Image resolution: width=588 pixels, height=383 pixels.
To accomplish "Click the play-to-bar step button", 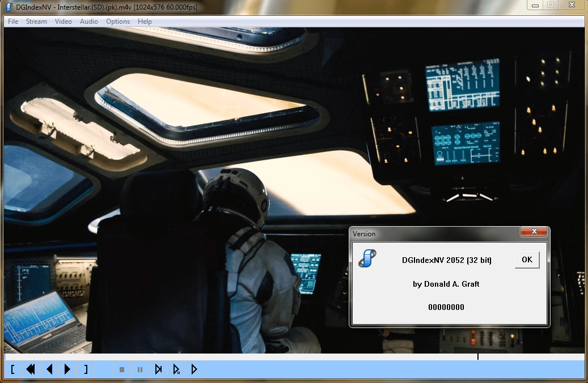I will tap(158, 369).
